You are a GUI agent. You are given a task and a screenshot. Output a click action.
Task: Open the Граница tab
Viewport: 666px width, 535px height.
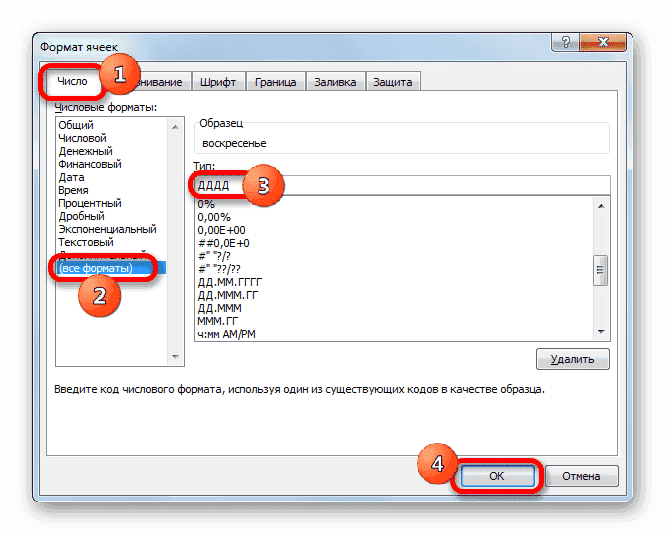275,82
